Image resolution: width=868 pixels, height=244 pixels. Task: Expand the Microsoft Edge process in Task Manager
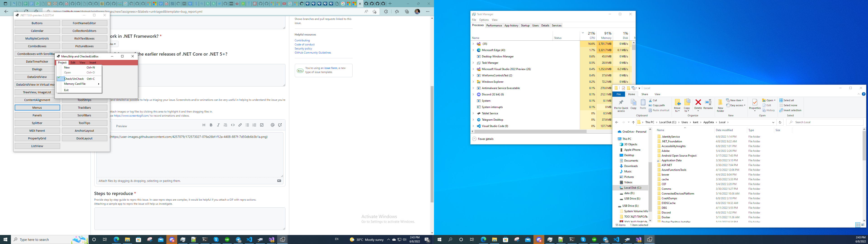474,50
